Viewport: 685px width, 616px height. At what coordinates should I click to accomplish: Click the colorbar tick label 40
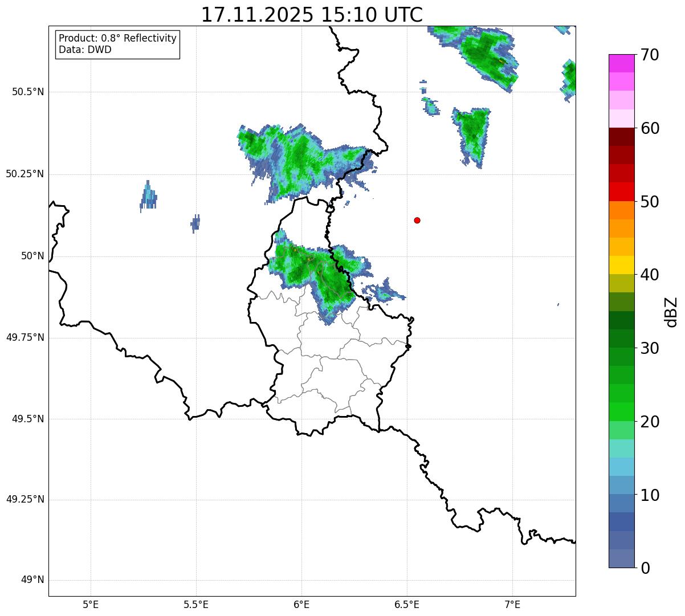650,275
